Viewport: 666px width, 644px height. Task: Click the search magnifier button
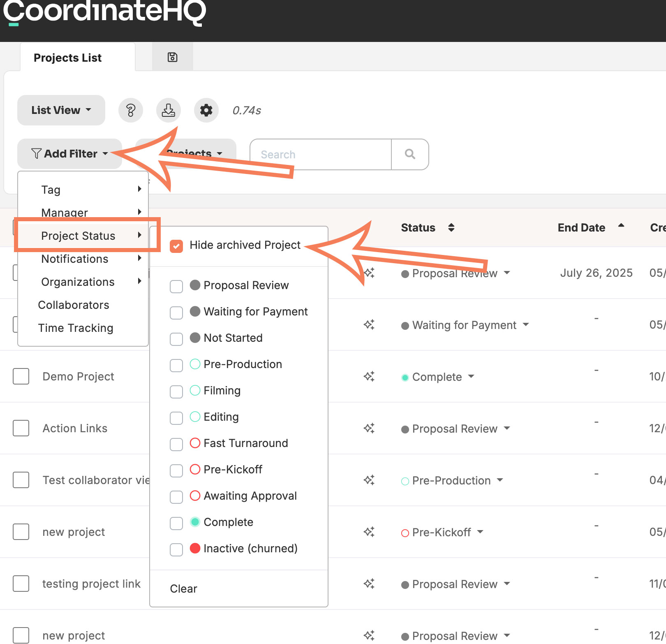coord(410,154)
